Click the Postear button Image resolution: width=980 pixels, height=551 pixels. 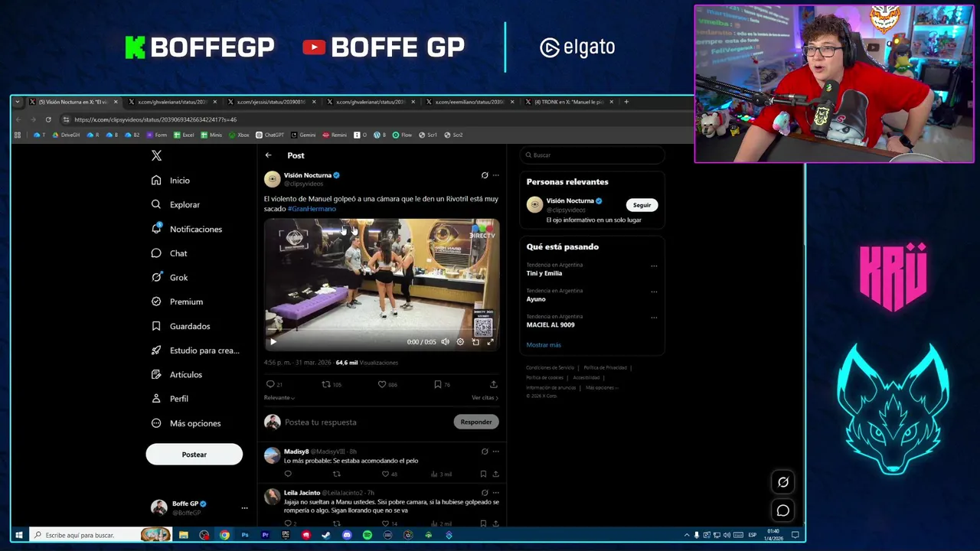194,455
